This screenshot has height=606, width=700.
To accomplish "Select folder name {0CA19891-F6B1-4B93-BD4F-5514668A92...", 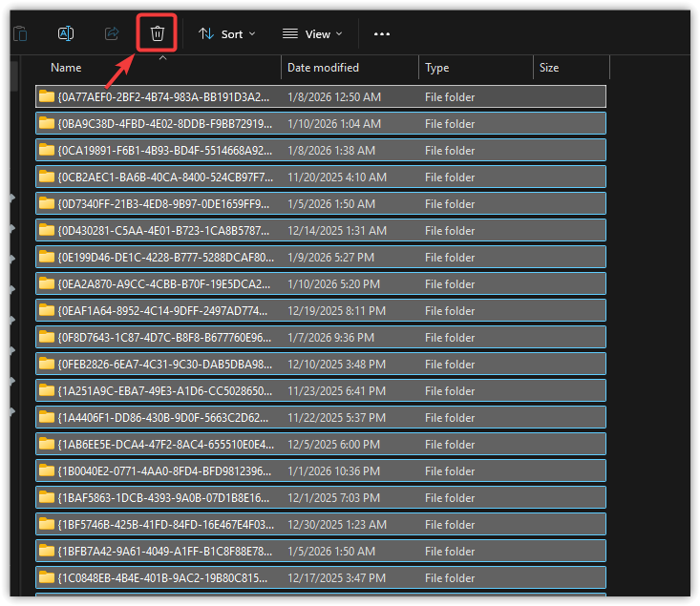I will [164, 151].
